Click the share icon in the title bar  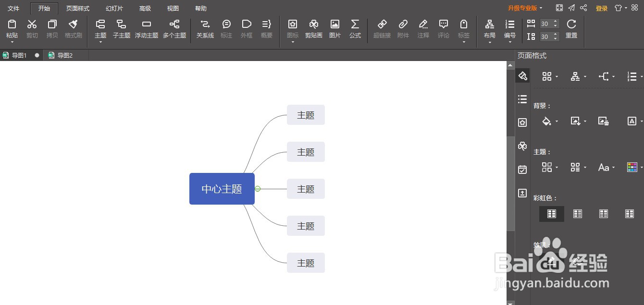pyautogui.click(x=583, y=8)
